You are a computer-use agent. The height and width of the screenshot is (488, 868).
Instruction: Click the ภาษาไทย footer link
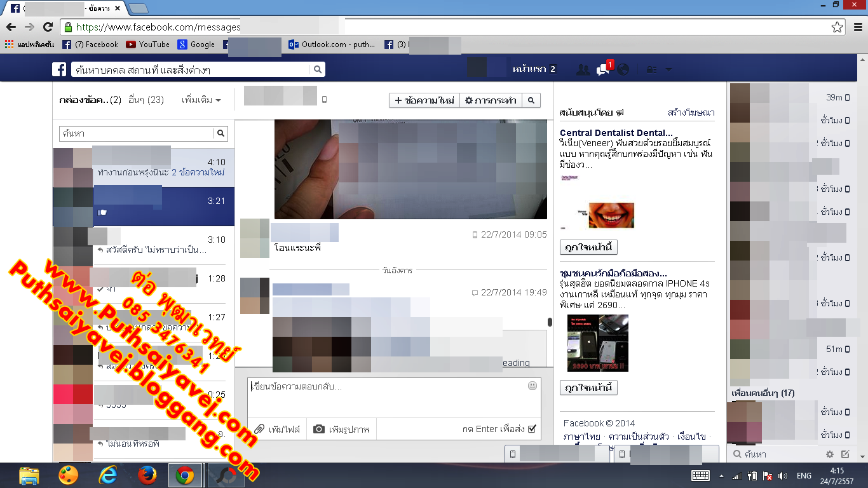582,437
